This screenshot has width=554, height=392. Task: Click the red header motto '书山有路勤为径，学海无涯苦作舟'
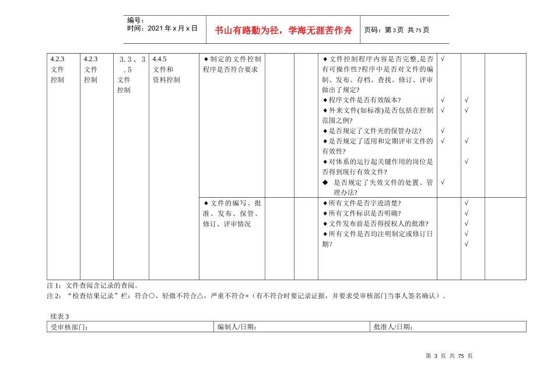(283, 30)
